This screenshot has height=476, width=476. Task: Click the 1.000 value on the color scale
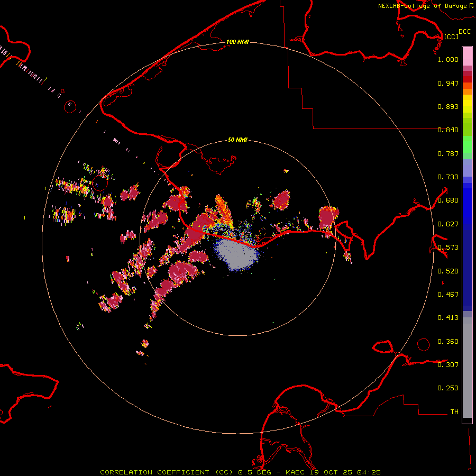click(x=448, y=59)
